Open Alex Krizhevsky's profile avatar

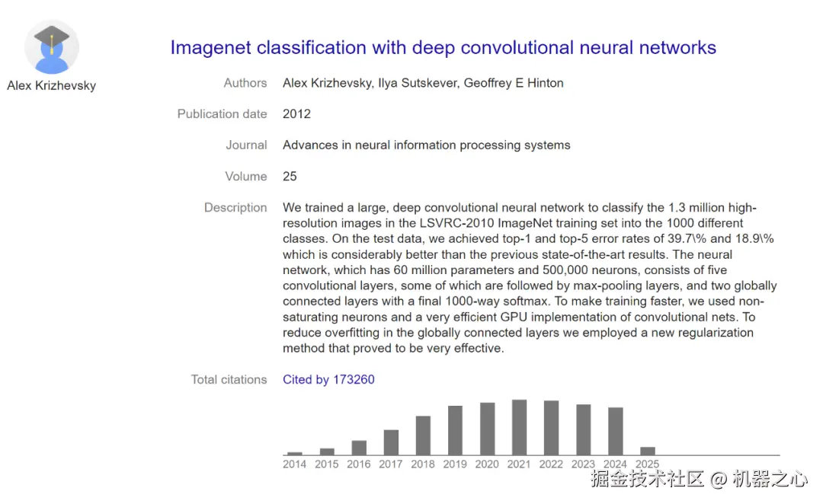point(52,48)
